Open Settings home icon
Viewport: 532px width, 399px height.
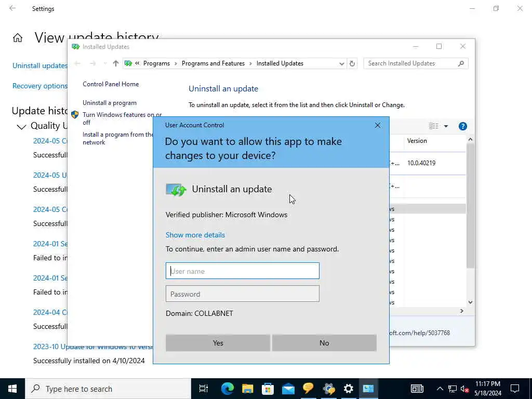(x=18, y=37)
